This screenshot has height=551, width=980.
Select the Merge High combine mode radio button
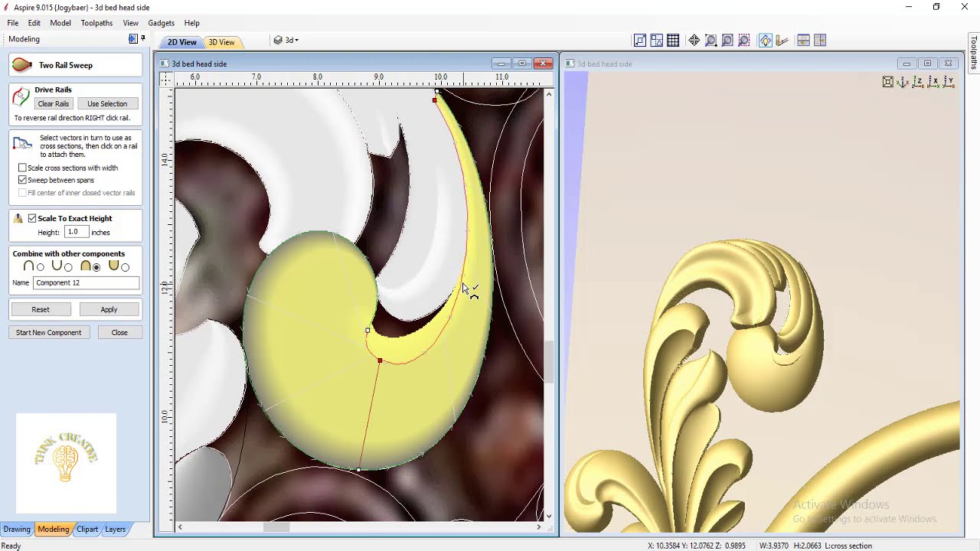point(96,267)
